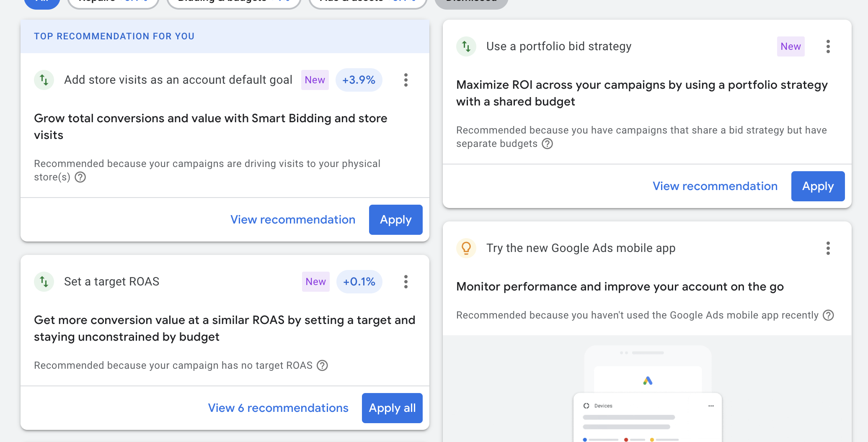Open the three-dot menu on the target ROAS card
Screen dimensions: 868x442
coord(406,282)
